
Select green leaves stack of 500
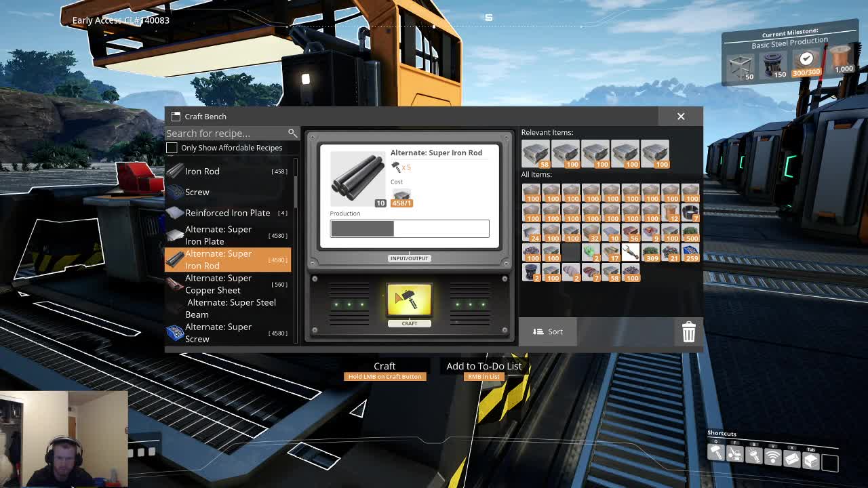(690, 232)
